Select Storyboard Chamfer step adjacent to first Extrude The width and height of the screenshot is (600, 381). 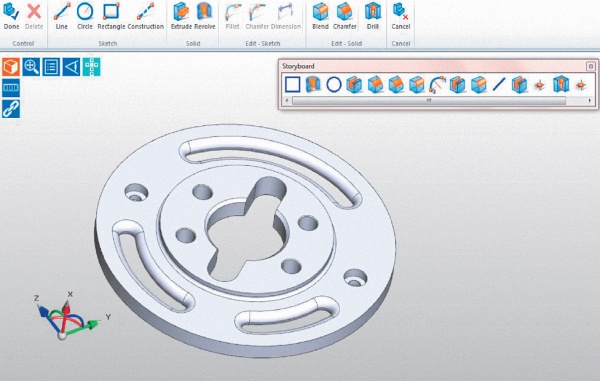[x=375, y=84]
